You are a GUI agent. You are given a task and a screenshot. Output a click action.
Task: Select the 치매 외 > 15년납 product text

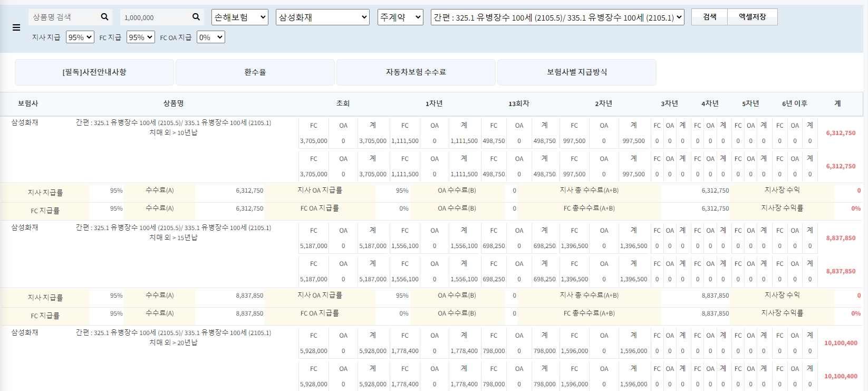coord(173,237)
